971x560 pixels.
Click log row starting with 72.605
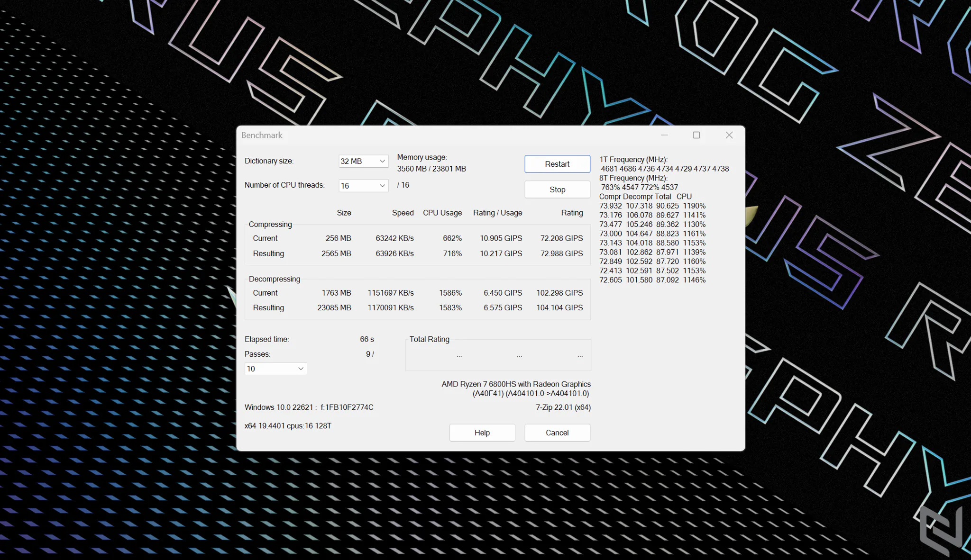point(652,280)
